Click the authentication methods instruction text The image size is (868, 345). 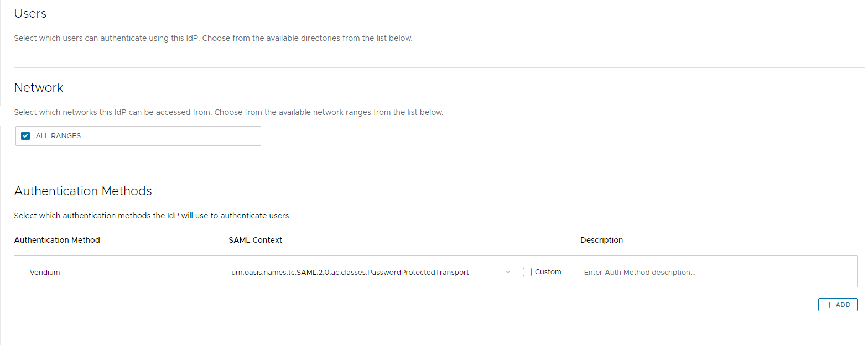(152, 216)
